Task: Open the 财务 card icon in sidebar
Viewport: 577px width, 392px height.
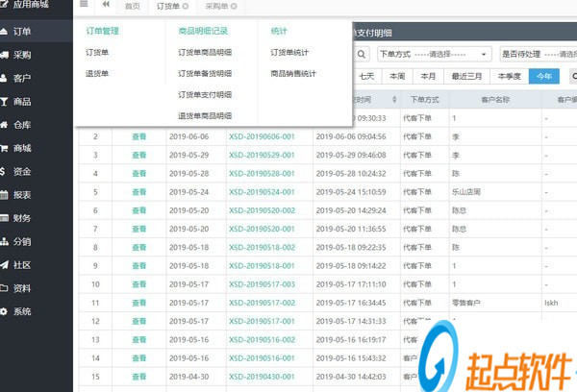Action: tap(4, 218)
